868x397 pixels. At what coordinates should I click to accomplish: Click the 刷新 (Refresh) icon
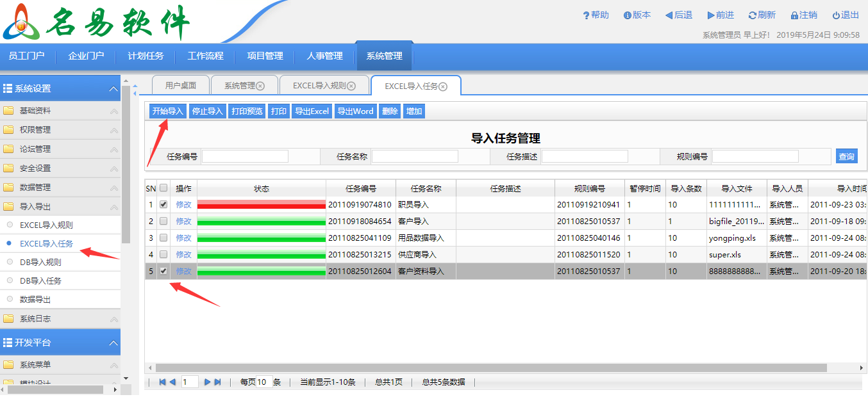(762, 15)
